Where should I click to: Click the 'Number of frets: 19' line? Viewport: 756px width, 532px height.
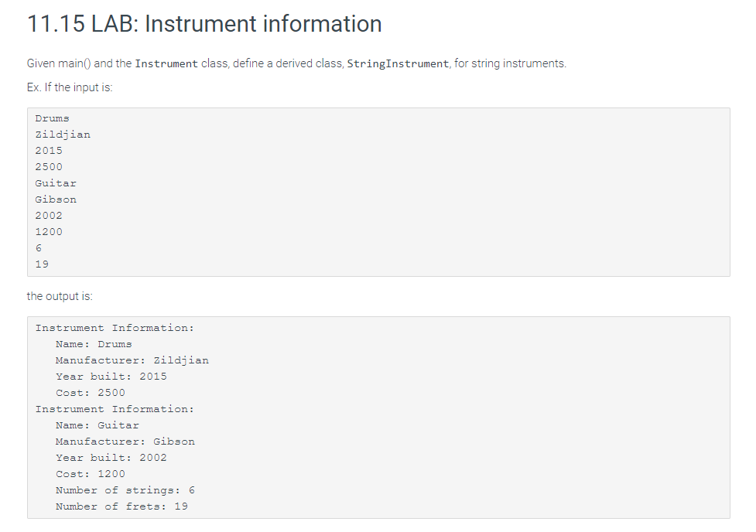pos(122,506)
